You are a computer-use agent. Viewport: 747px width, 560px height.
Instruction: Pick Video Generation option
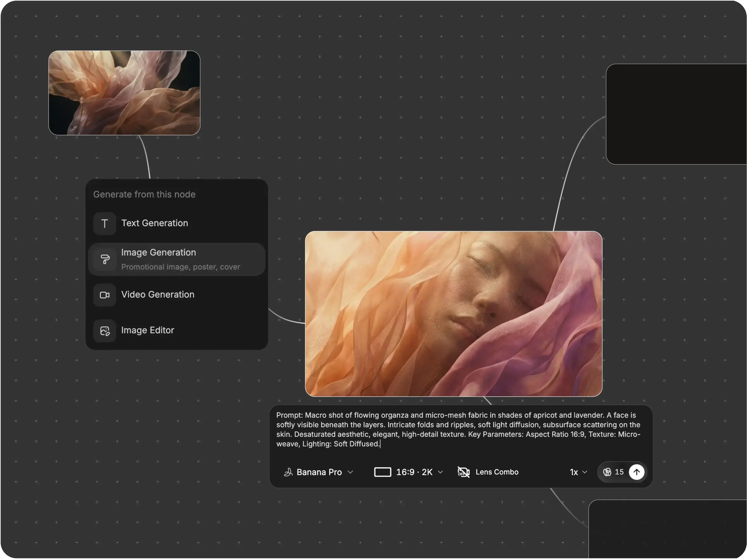(x=177, y=295)
